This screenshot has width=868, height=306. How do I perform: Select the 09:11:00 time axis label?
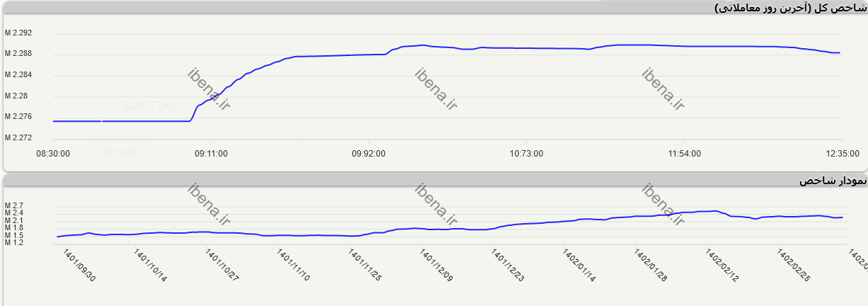[210, 154]
